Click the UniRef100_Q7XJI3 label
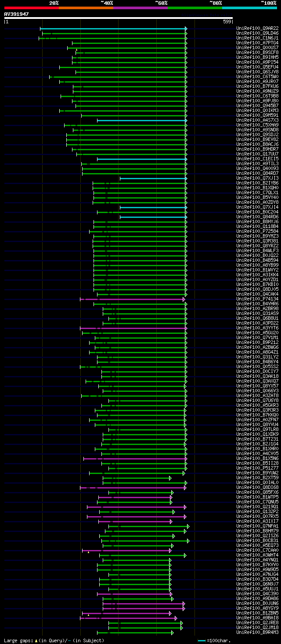This screenshot has width=281, height=644. click(x=257, y=178)
